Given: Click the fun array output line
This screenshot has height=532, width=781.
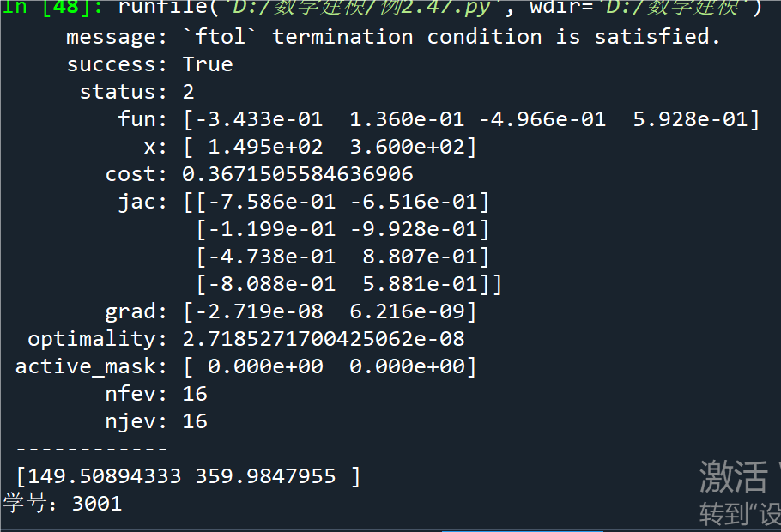Looking at the screenshot, I should click(439, 119).
